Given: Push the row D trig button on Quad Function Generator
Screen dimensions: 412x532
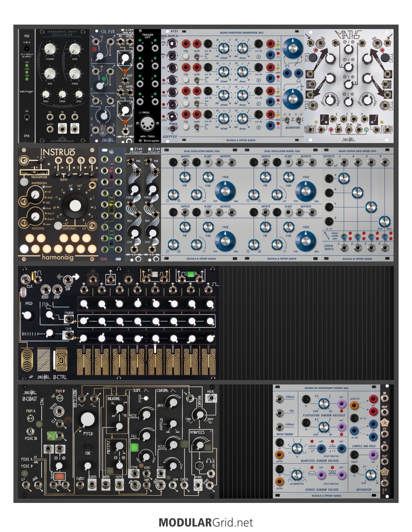Looking at the screenshot, I should pos(186,126).
